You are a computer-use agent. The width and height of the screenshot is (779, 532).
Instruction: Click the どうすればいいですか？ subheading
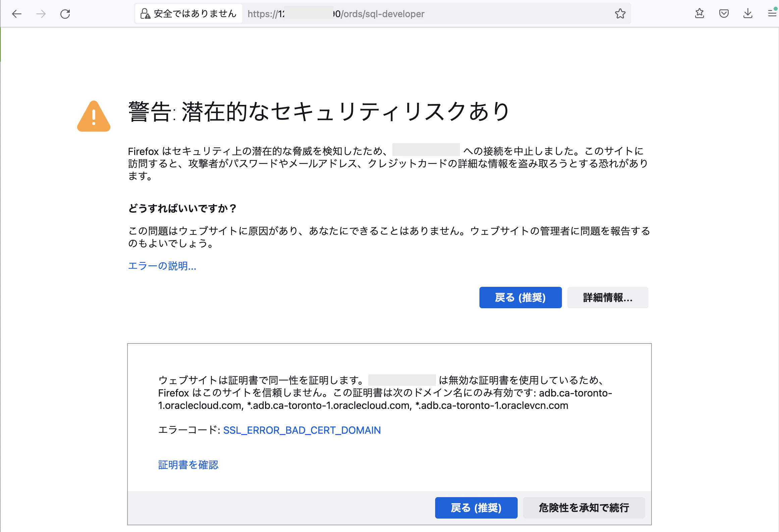click(183, 208)
